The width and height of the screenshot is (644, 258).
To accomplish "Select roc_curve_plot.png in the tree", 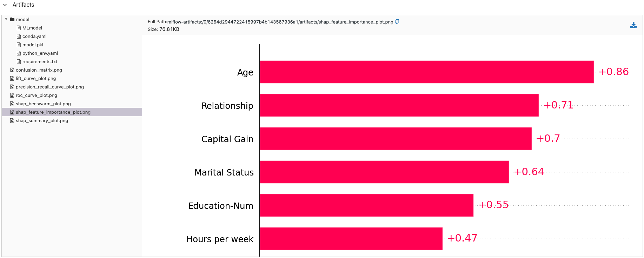I will [36, 95].
